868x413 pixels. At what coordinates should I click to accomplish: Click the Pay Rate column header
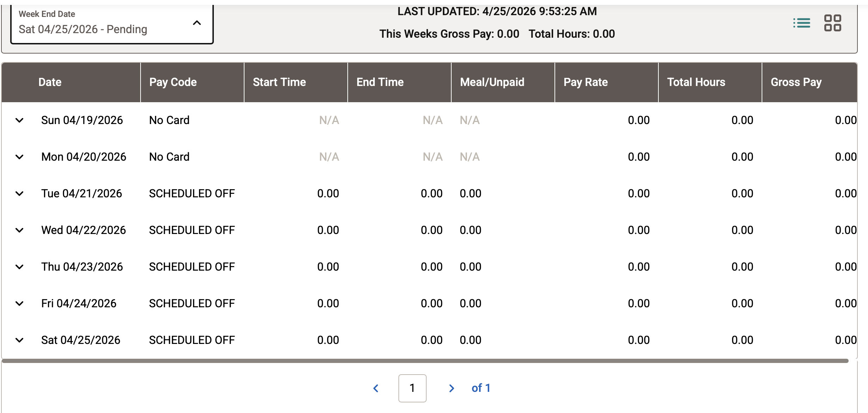tap(606, 82)
